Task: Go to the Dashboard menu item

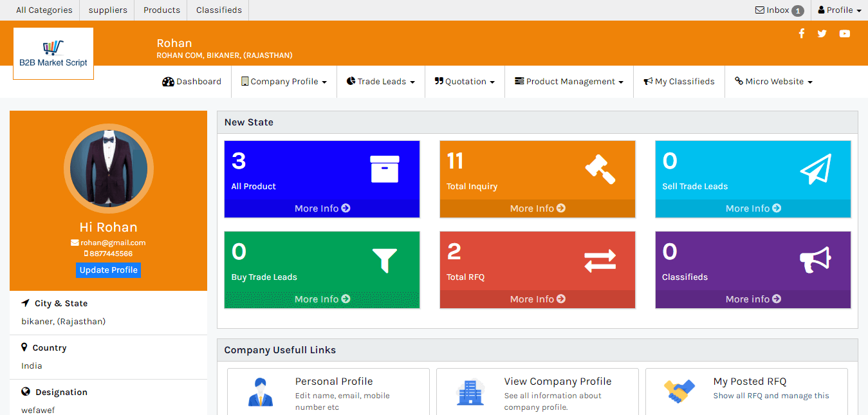Action: tap(192, 82)
